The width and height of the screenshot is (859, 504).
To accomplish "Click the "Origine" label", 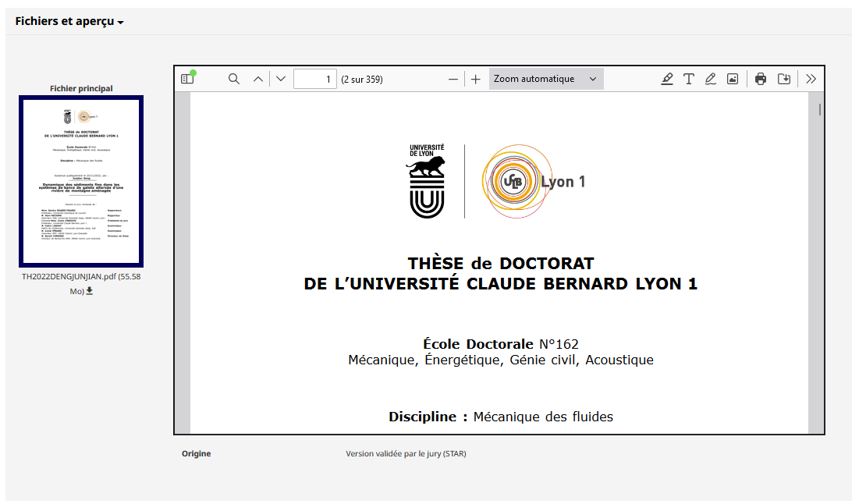I will tap(196, 453).
